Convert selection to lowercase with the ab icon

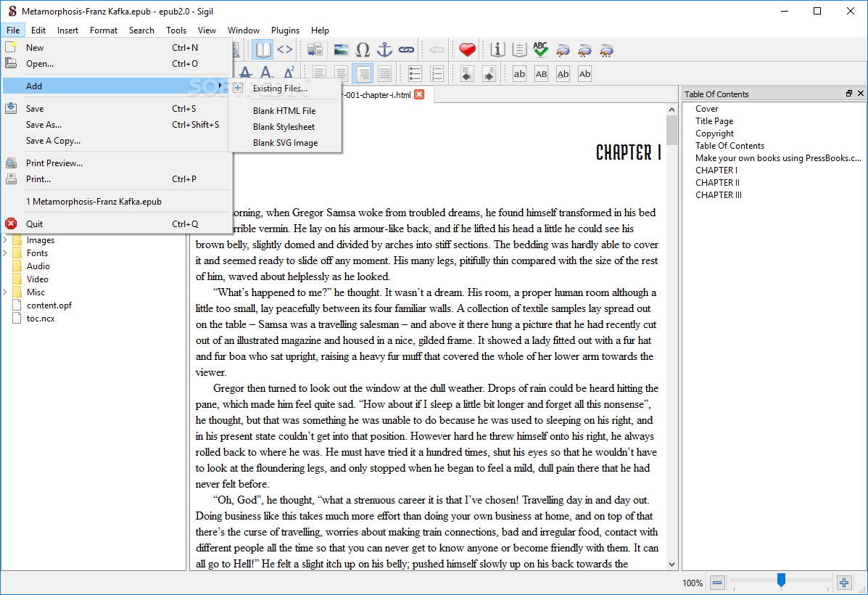click(x=519, y=74)
